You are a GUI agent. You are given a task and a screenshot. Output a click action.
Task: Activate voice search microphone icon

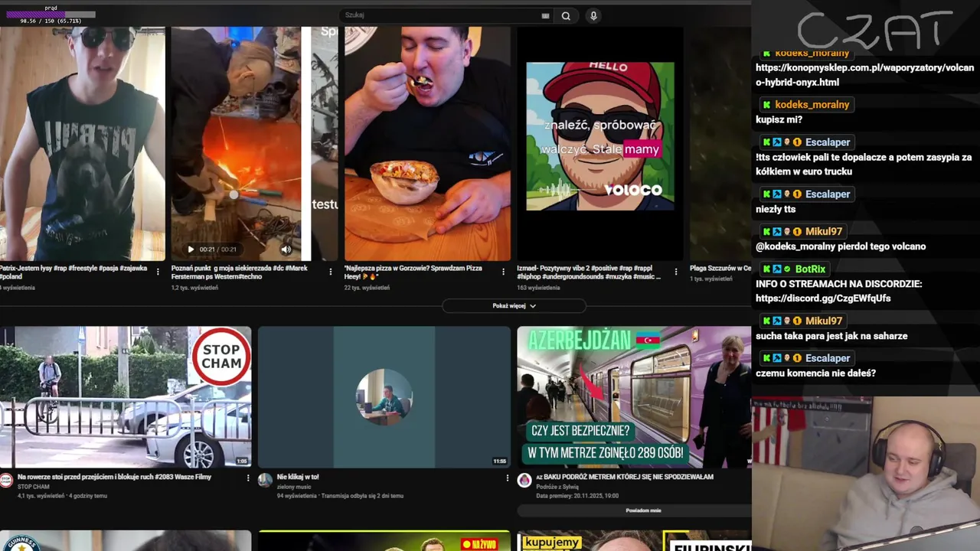(x=593, y=15)
